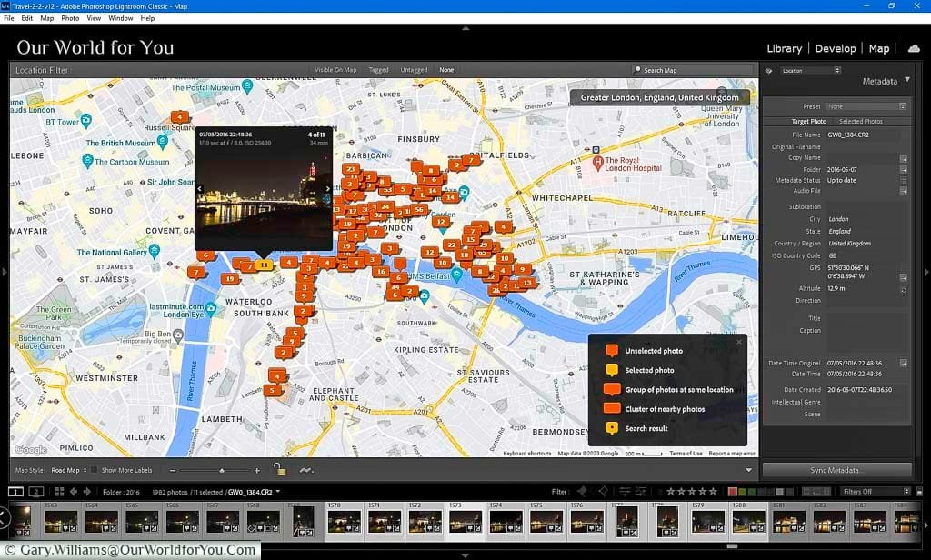Open the Map menu
This screenshot has height=560, width=931.
[47, 18]
